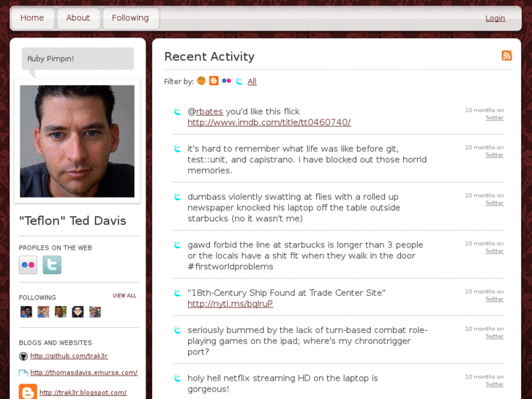Open the Twitter source link on the #firstworldproblems tweet
The image size is (532, 399).
pos(495,251)
